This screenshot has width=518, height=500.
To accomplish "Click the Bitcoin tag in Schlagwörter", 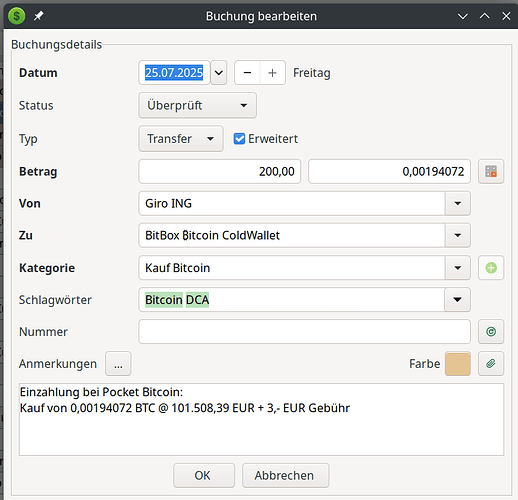I will 164,300.
